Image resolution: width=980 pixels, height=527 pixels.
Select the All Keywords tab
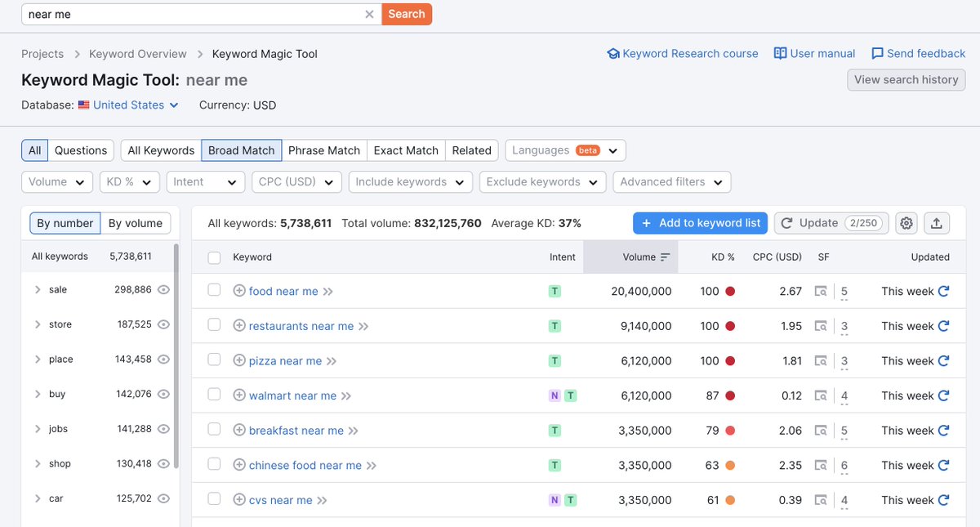click(x=161, y=150)
